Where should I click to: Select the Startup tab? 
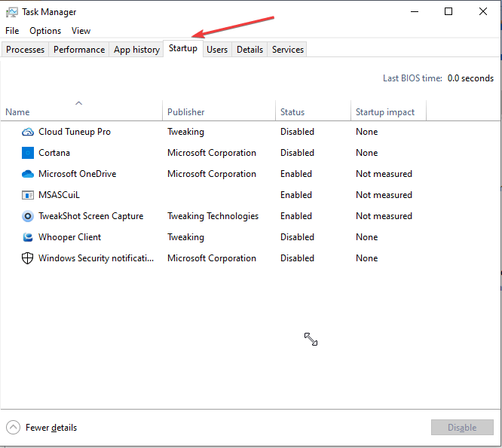click(183, 48)
